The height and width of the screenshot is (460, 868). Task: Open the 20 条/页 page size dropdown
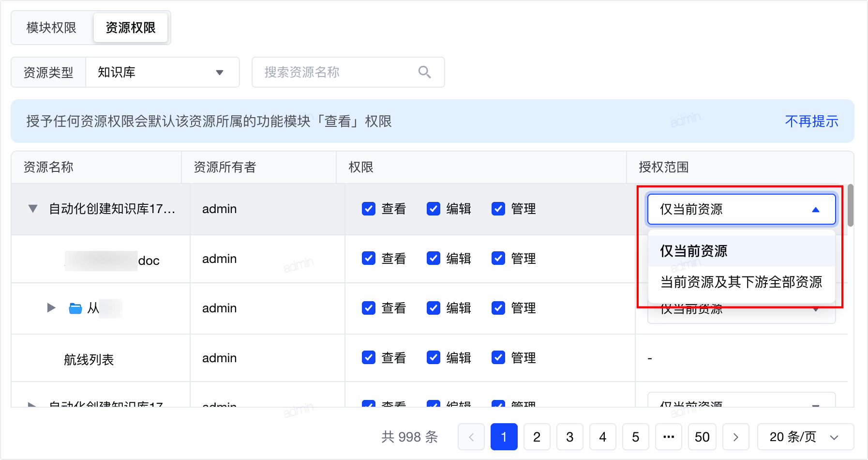[806, 437]
